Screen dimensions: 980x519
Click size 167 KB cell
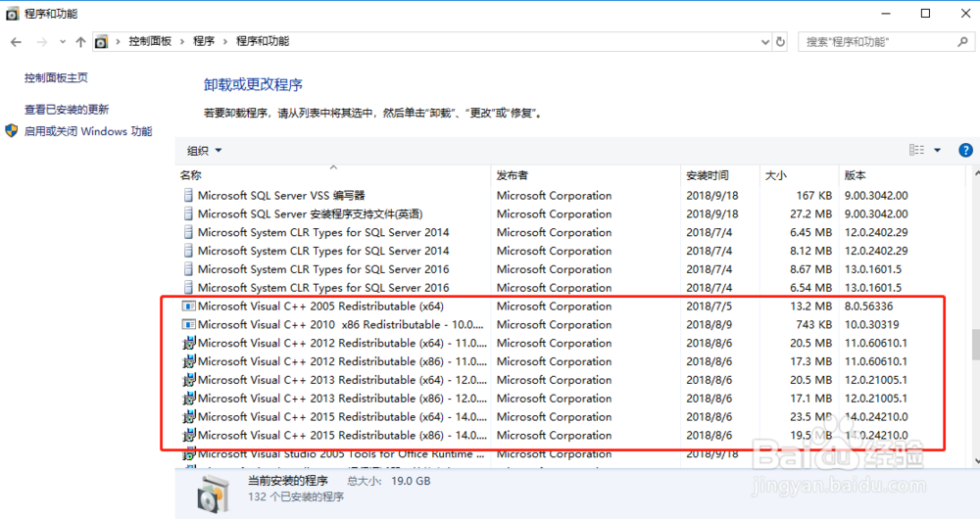pos(813,196)
